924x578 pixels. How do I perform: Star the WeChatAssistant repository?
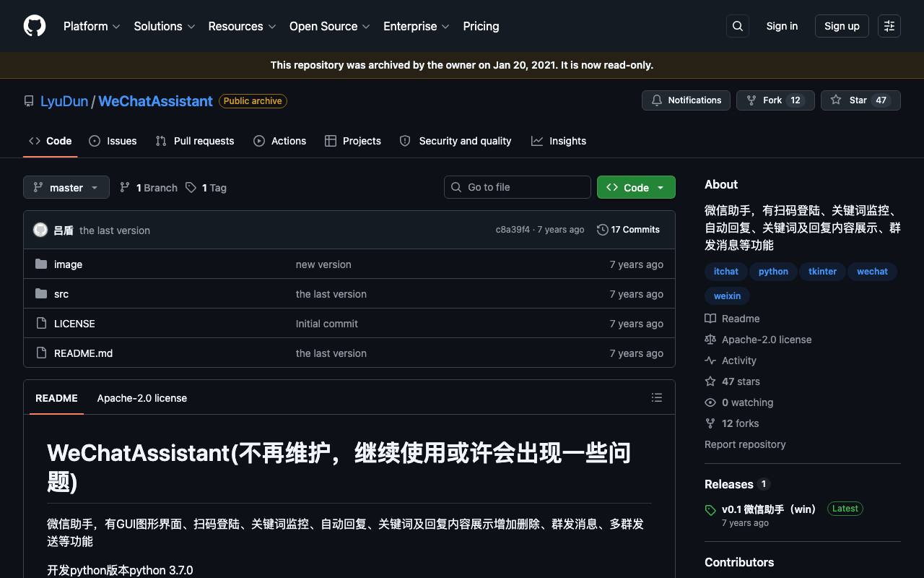point(860,100)
